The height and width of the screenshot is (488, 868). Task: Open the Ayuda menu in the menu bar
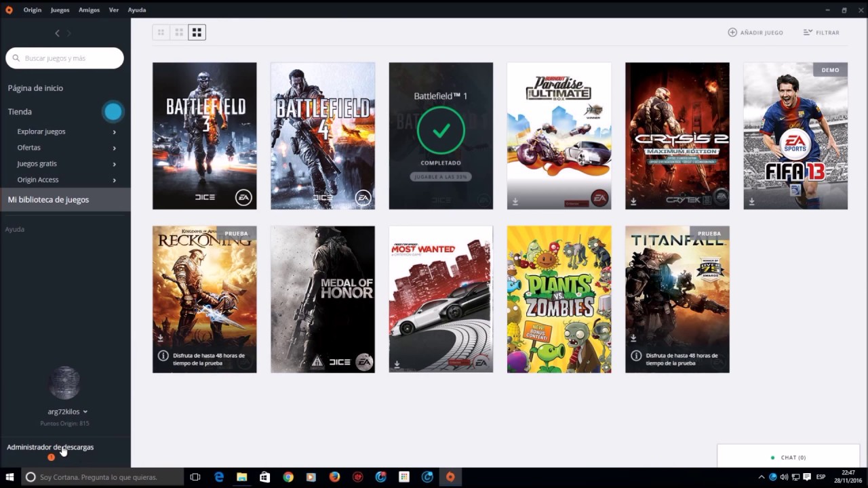137,10
